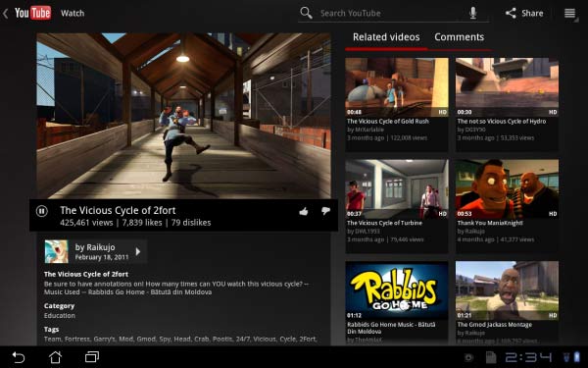Open Rabbids Go Home Music video

coord(396,302)
